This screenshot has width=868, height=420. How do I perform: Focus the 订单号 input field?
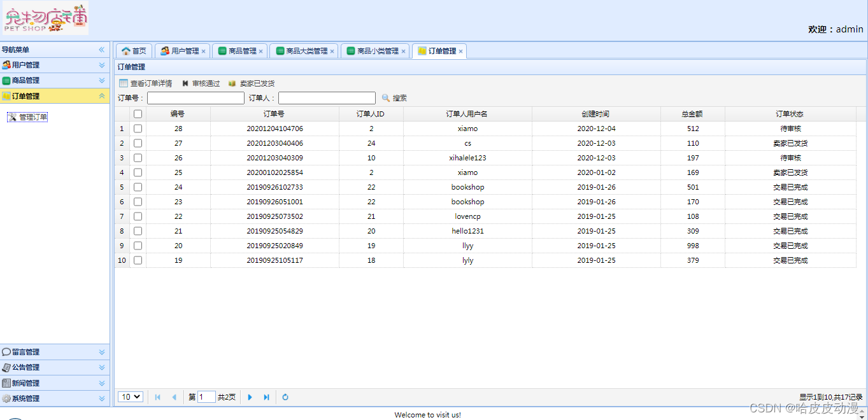pos(196,98)
